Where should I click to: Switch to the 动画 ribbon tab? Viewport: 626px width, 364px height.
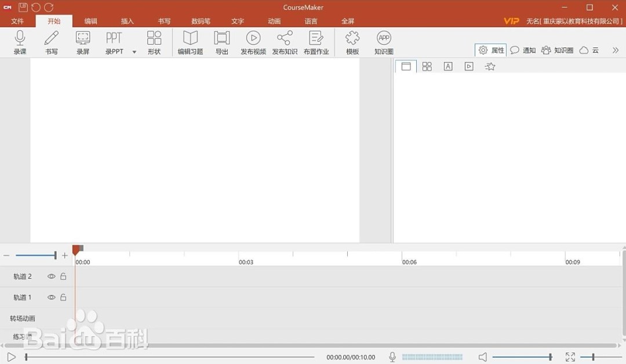click(x=274, y=21)
